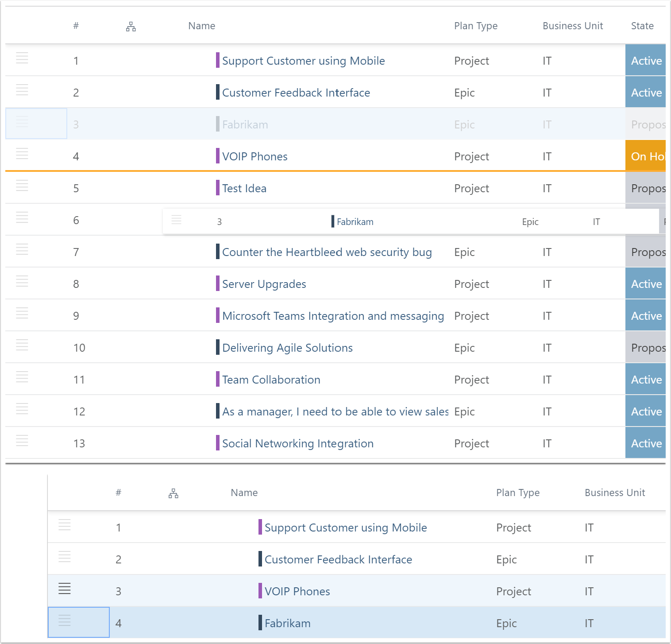The width and height of the screenshot is (671, 644).
Task: Click Epic plan type of Fabrikam in bottom table
Action: click(506, 623)
